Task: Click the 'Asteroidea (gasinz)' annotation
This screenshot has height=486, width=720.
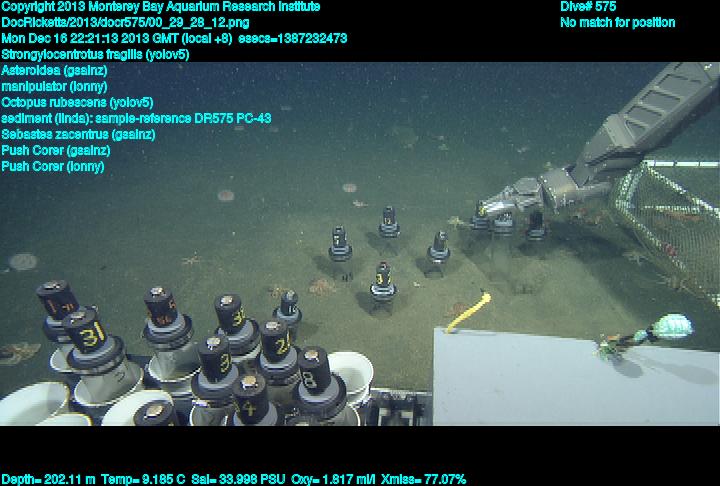Action: (54, 71)
